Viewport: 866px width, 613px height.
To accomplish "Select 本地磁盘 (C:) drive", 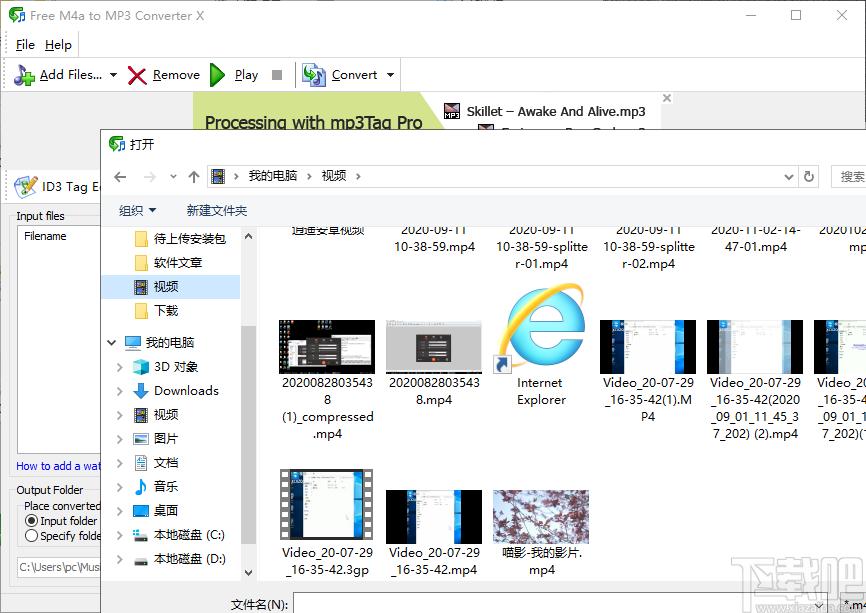I will 179,535.
